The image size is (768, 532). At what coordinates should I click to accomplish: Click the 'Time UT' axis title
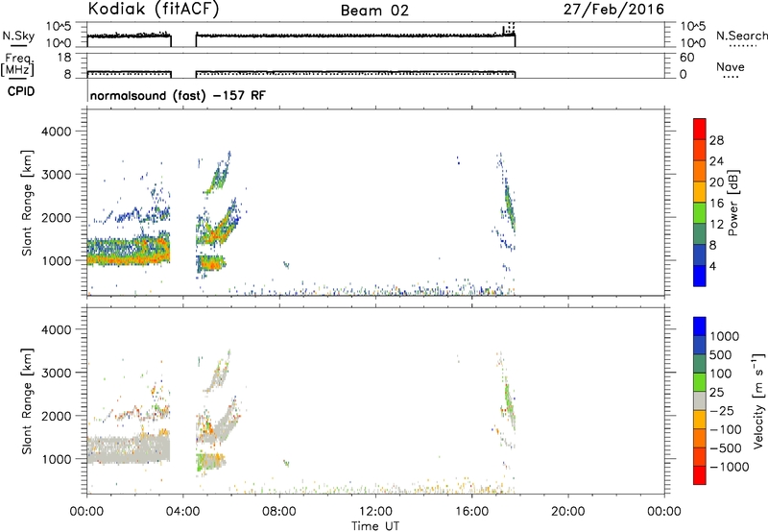[375, 526]
